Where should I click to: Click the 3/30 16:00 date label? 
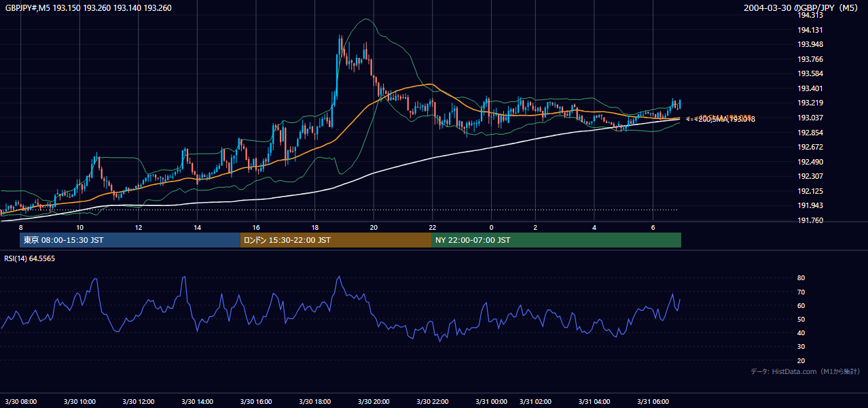(x=256, y=402)
